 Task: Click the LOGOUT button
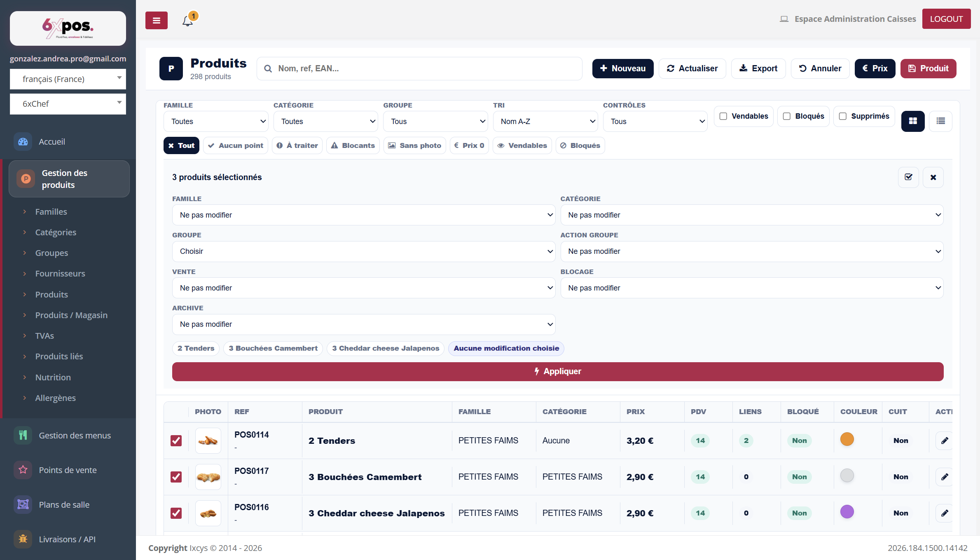(x=946, y=19)
